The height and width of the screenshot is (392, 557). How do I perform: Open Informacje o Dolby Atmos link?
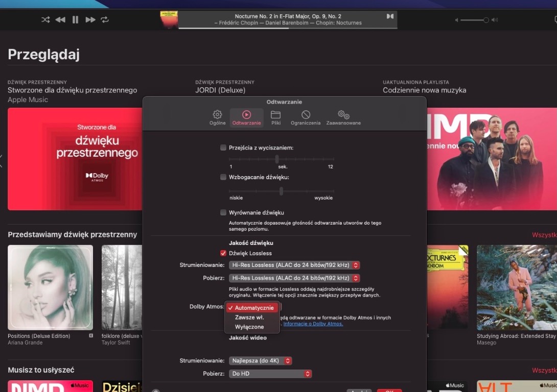tap(313, 324)
